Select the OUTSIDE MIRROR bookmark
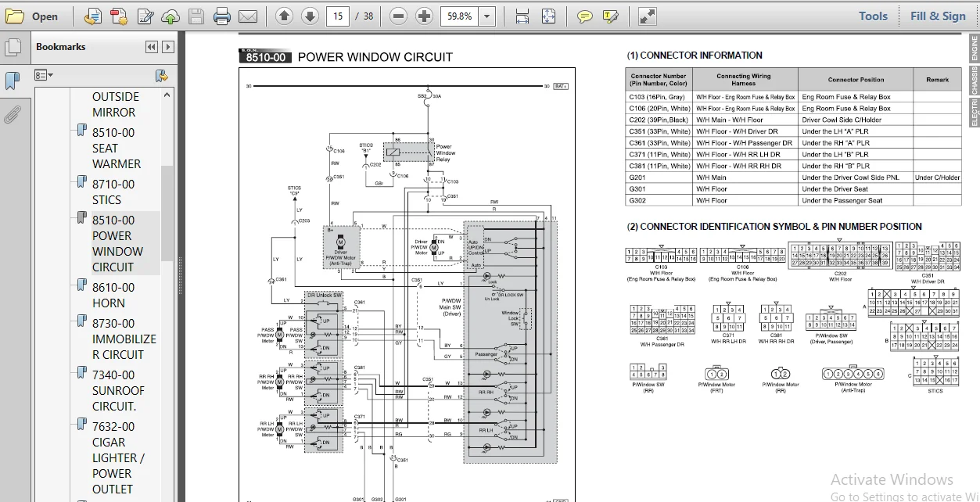 [115, 105]
